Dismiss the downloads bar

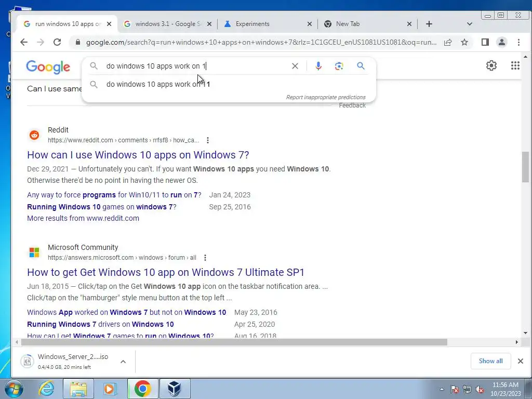[521, 361]
